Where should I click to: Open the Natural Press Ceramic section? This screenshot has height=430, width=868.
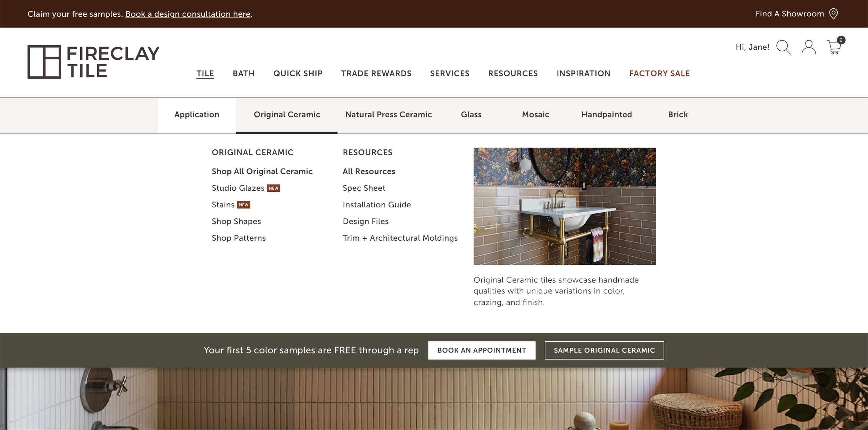tap(389, 115)
